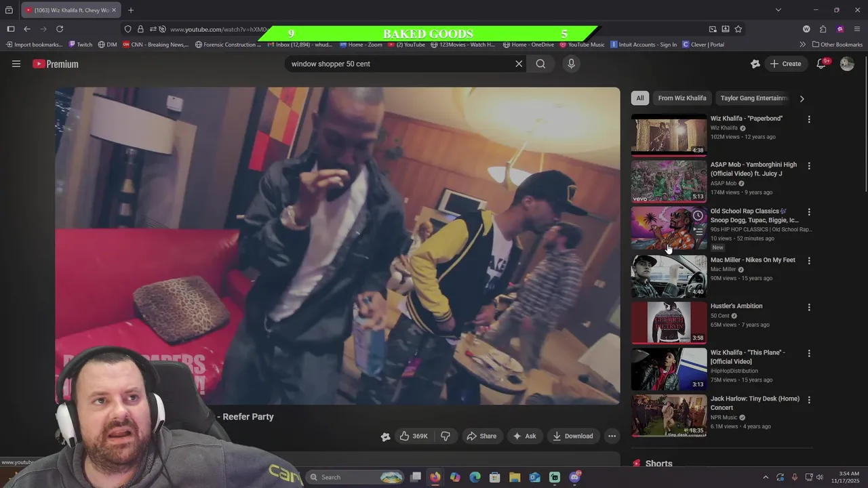This screenshot has width=868, height=488.
Task: Download the video
Action: (573, 436)
